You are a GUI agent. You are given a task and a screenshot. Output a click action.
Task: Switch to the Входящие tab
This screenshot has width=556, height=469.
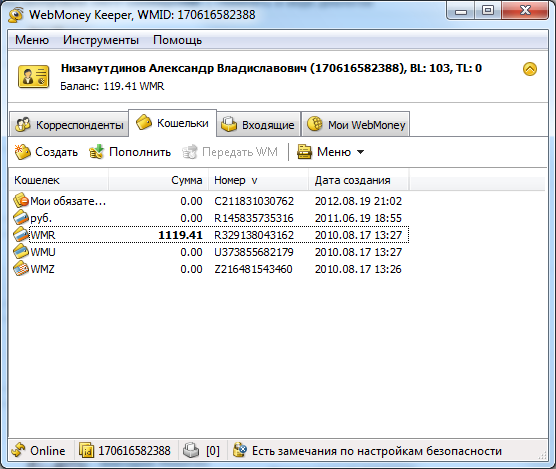[x=259, y=124]
